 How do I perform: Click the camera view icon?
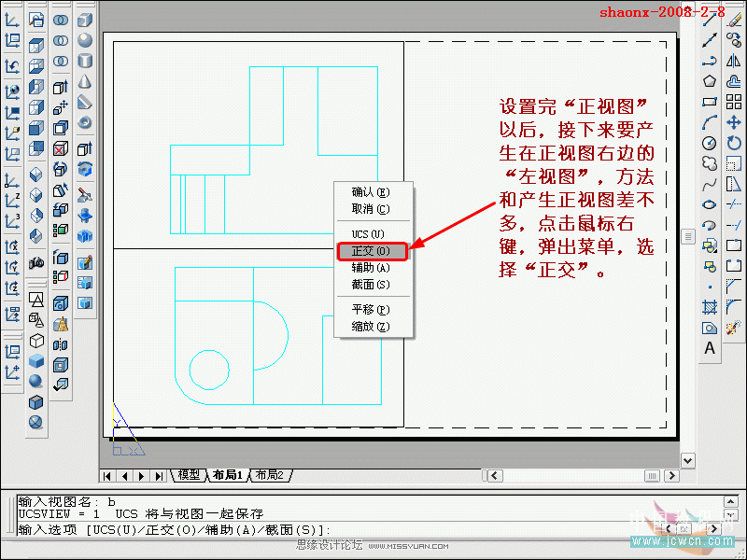tap(36, 262)
